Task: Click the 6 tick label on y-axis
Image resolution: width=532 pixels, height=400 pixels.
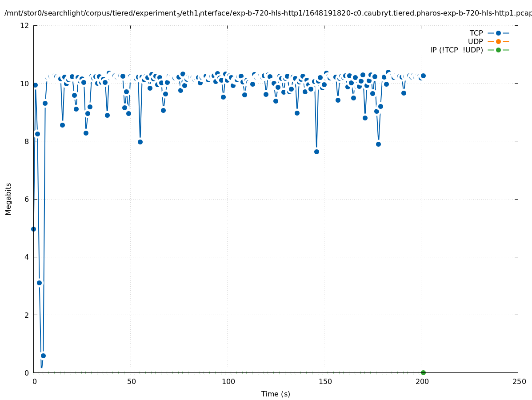Action: click(x=27, y=199)
